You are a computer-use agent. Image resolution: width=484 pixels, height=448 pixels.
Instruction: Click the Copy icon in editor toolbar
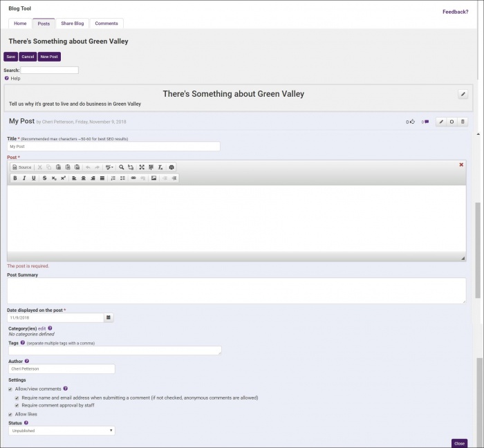point(49,167)
